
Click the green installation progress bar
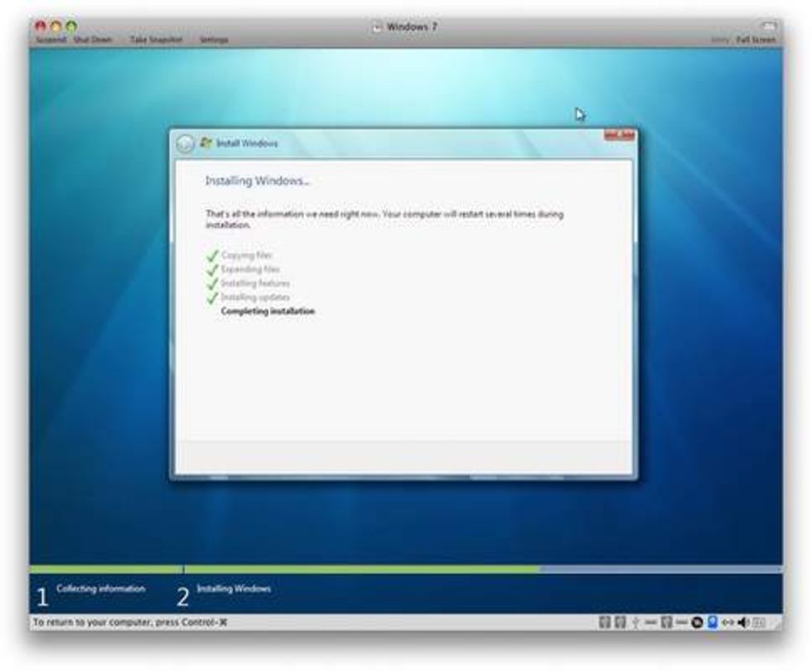tap(284, 569)
